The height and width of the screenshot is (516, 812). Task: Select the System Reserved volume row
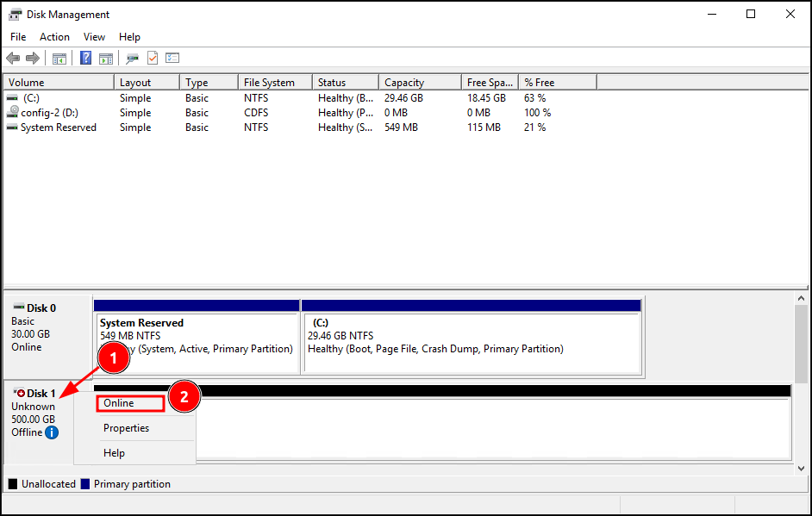tap(58, 127)
